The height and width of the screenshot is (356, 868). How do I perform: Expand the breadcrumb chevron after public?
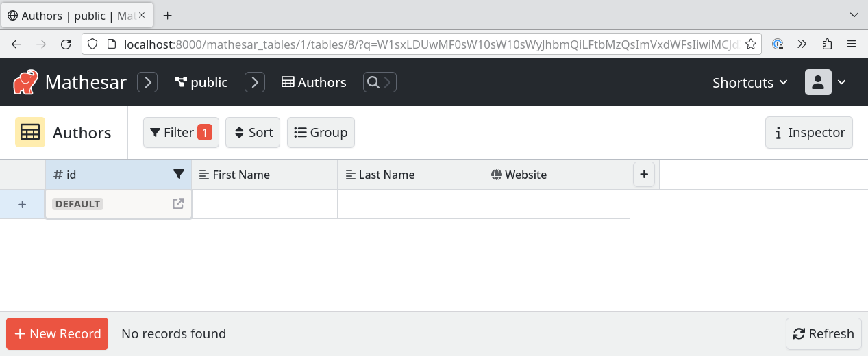point(255,82)
